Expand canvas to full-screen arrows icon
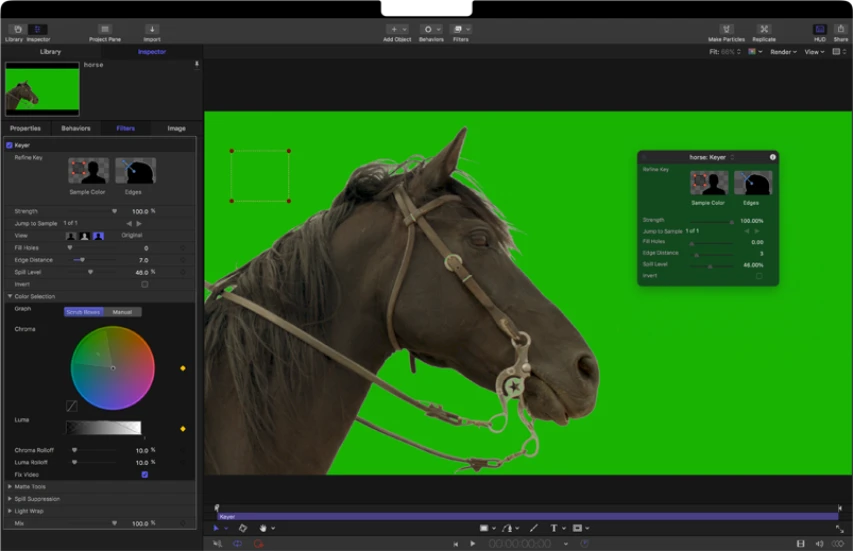Viewport: 853px width, 551px height. click(x=839, y=529)
